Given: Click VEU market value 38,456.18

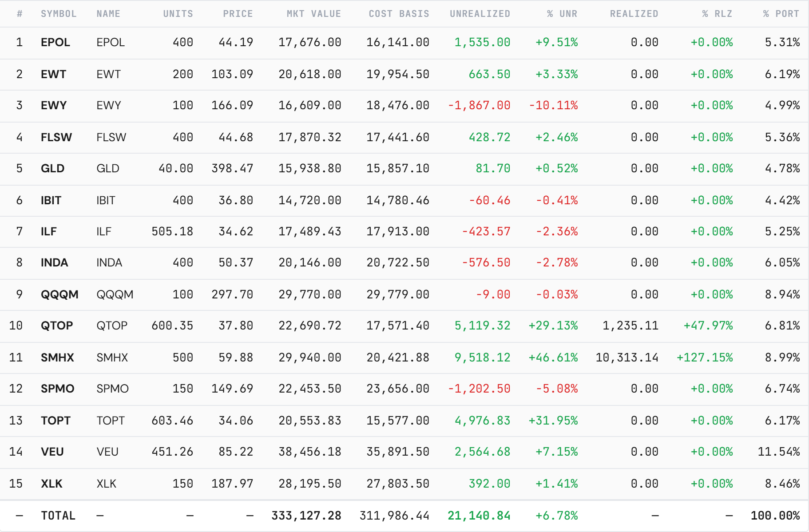Looking at the screenshot, I should click(x=310, y=452).
